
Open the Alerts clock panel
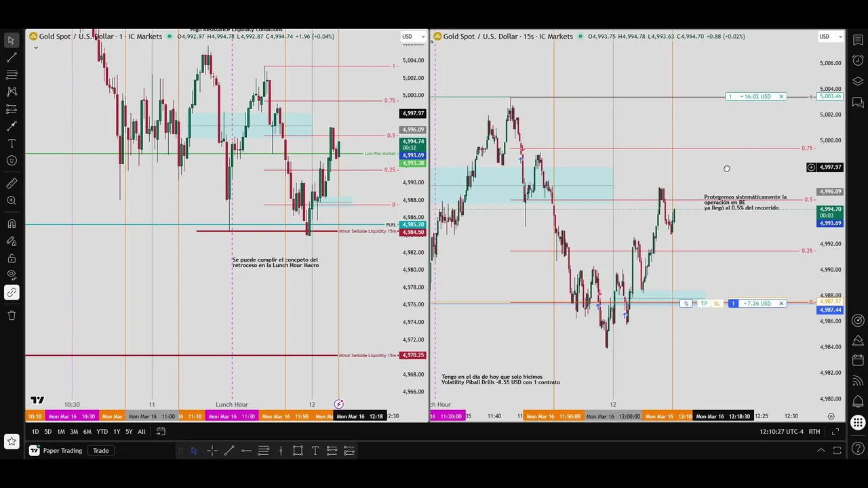click(x=858, y=60)
